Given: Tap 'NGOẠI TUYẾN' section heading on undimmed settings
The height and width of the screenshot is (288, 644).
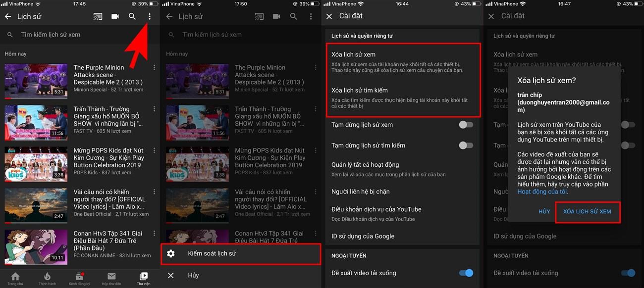Looking at the screenshot, I should (349, 255).
